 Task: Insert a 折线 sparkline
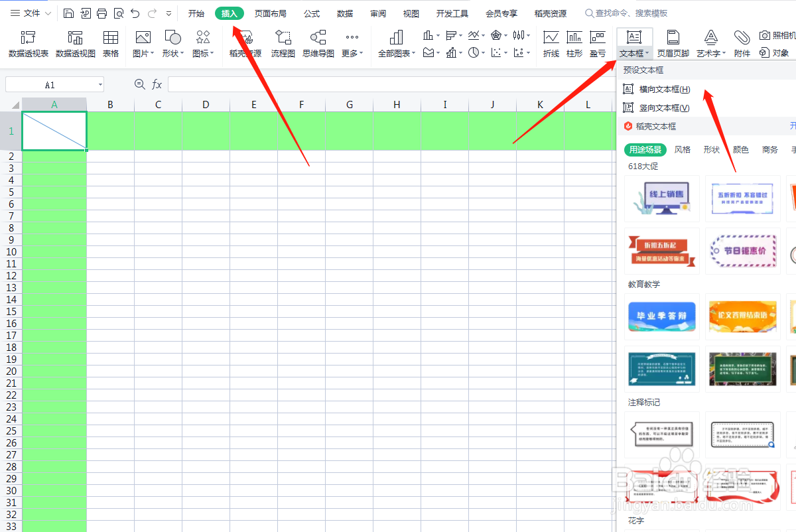pos(551,44)
